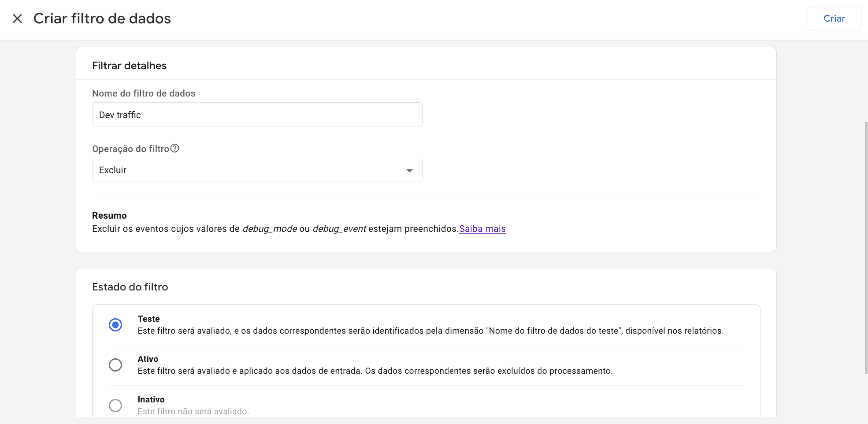Focus the Nome do filtro de dados field
The image size is (868, 424).
pyautogui.click(x=257, y=114)
